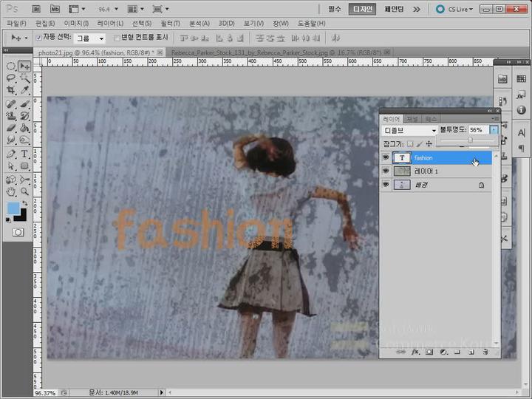
Task: Select the Path Selection tool
Action: pyautogui.click(x=11, y=166)
